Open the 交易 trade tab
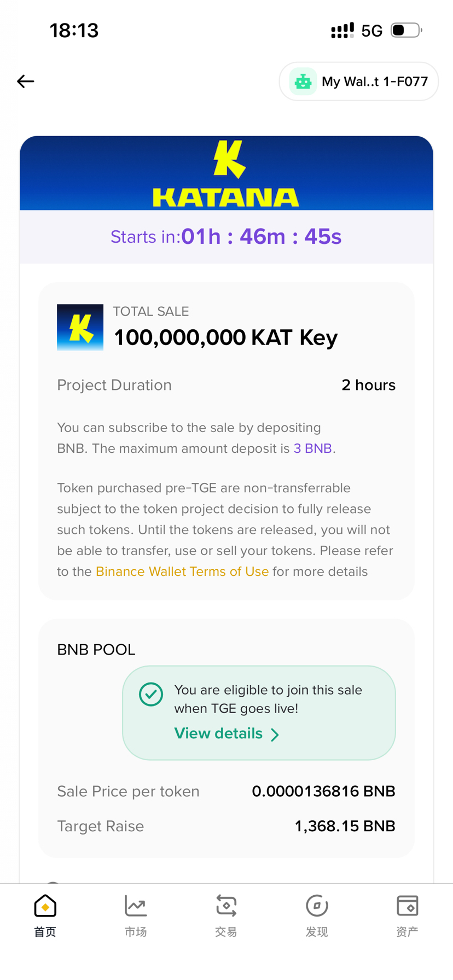The width and height of the screenshot is (453, 980). (x=226, y=914)
